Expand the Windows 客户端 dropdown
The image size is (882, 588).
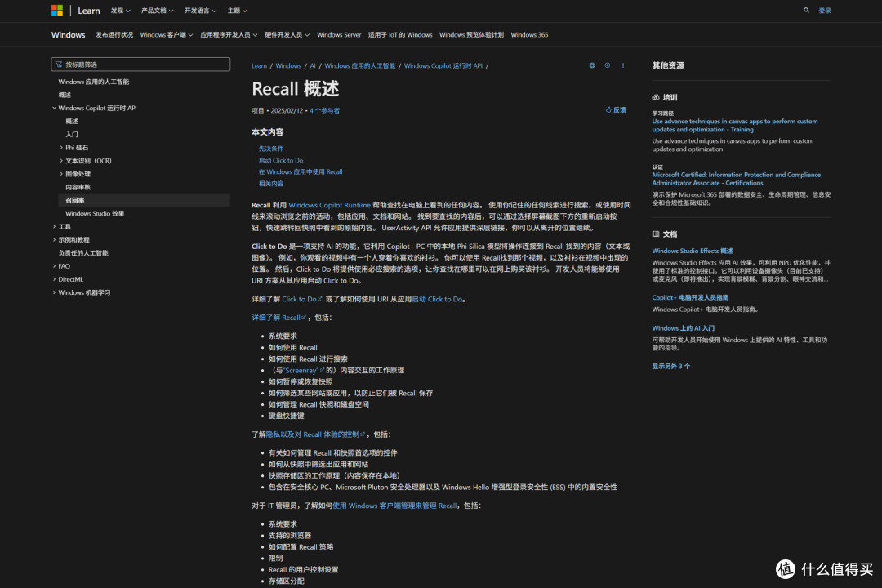click(167, 35)
